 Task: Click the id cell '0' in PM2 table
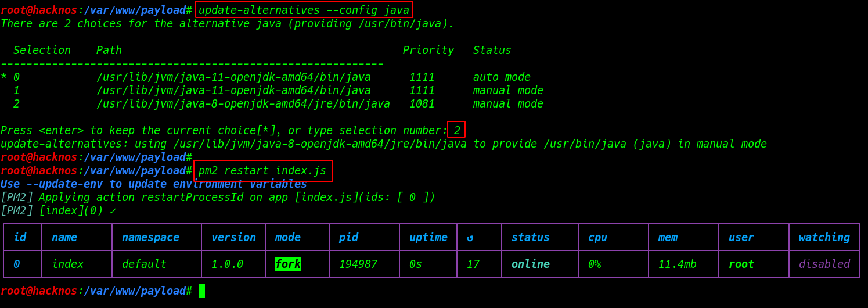(x=16, y=264)
